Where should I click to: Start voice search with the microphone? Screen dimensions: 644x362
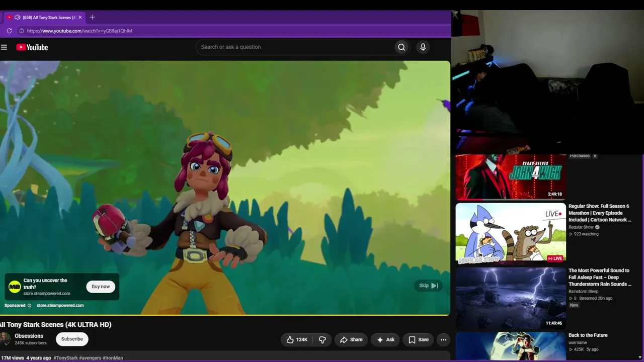(x=423, y=47)
